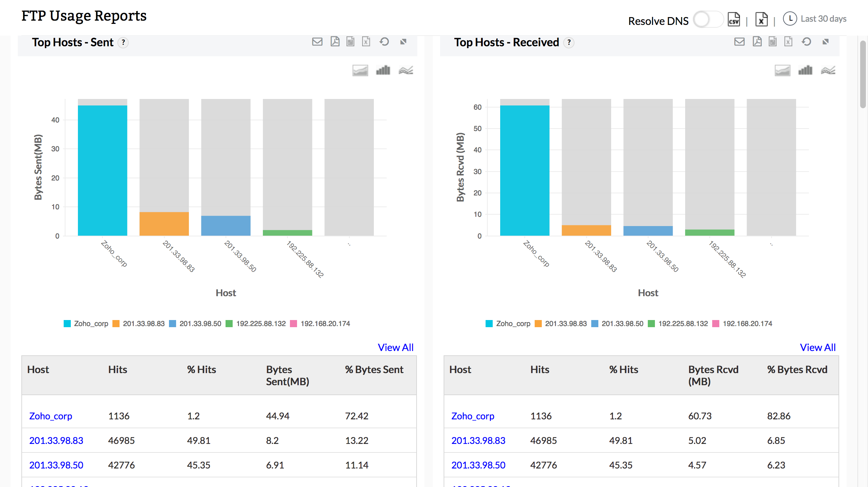Open 201.33.98.83 host in Received table

478,441
